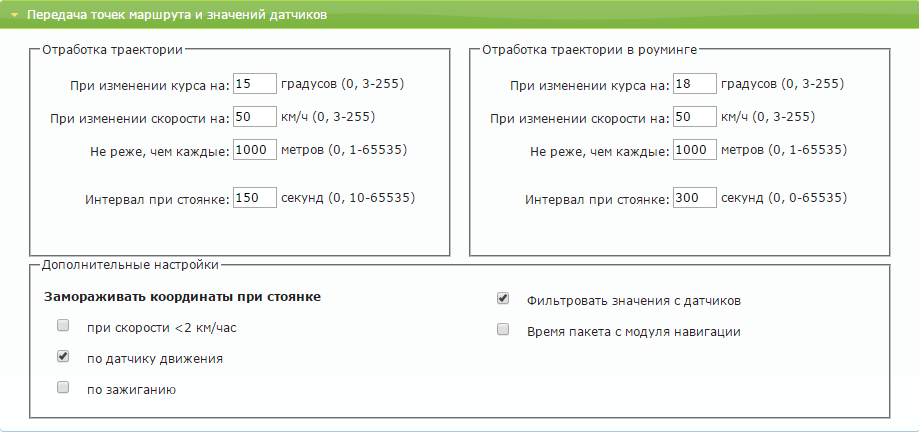Click the 'Интервал при стоянке:' label in roaming group

596,200
